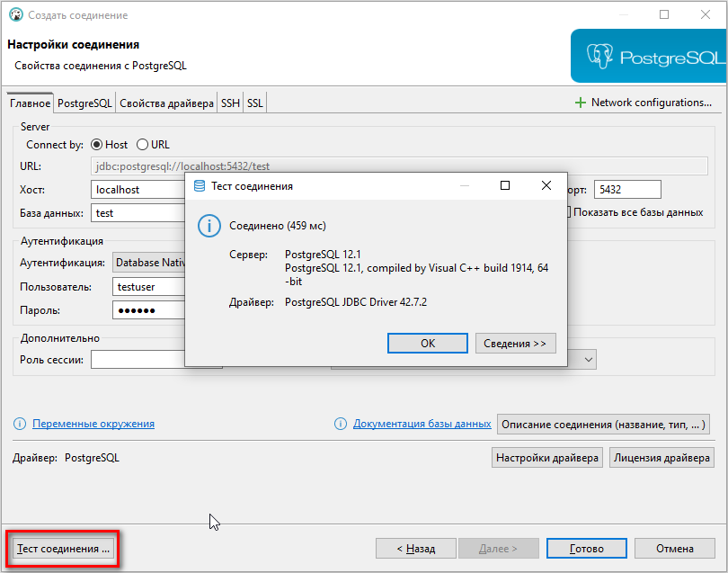Viewport: 728px width, 573px height.
Task: Click info icon beside Документация базы данных
Action: pyautogui.click(x=341, y=424)
